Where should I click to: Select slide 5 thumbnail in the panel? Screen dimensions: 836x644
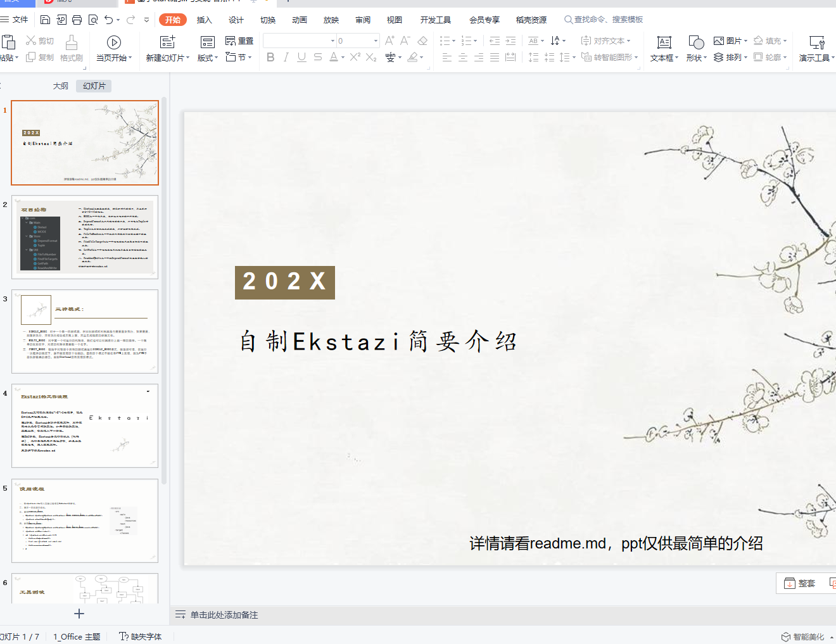[x=85, y=521]
